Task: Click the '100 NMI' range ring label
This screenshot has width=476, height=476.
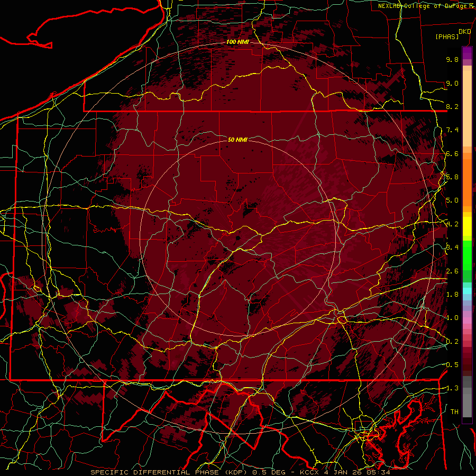Action: click(237, 42)
